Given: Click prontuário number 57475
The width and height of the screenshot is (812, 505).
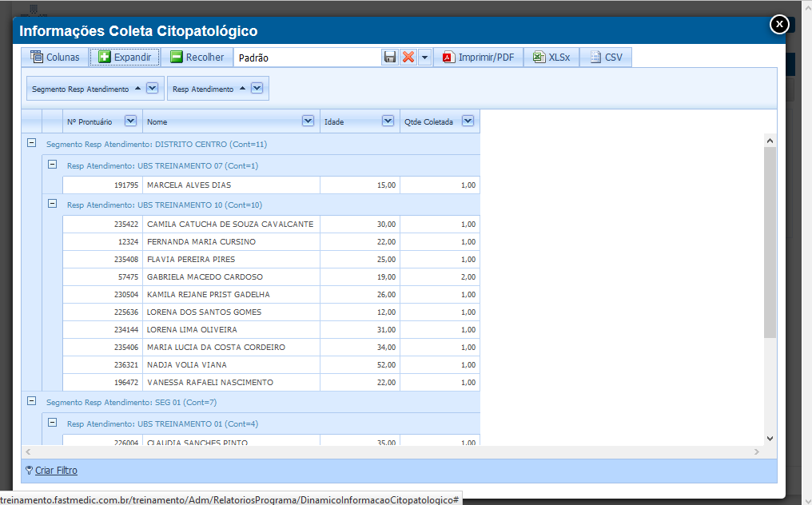Looking at the screenshot, I should pos(129,277).
